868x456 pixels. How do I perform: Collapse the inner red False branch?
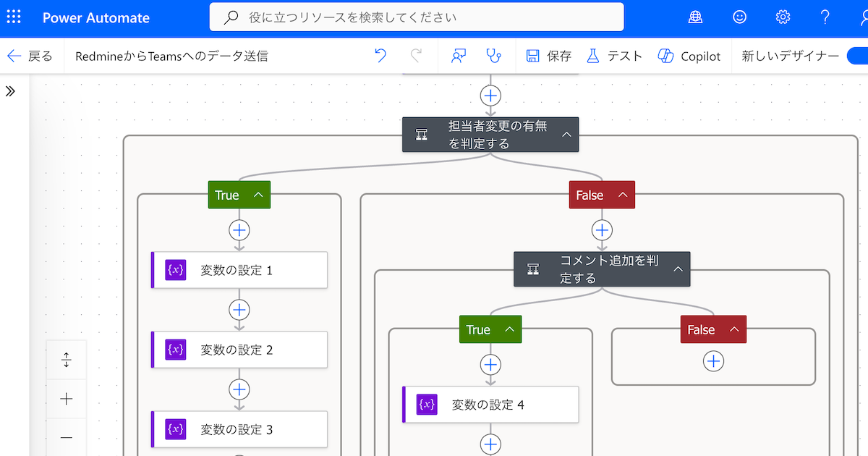tap(733, 329)
